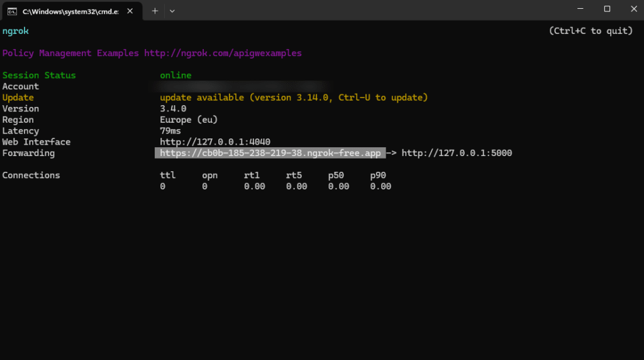The height and width of the screenshot is (360, 644).
Task: Click http://127.0.0.1:5000 forwarding target
Action: [x=457, y=153]
